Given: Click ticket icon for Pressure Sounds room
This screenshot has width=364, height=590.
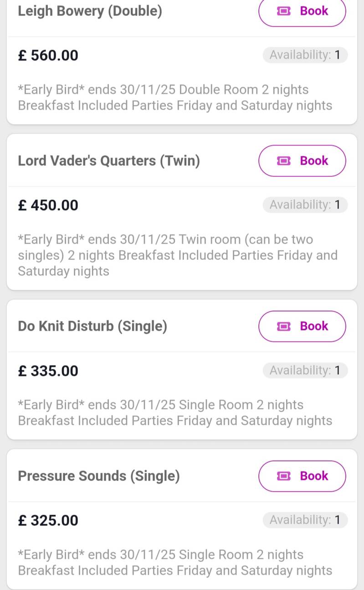Looking at the screenshot, I should 284,476.
